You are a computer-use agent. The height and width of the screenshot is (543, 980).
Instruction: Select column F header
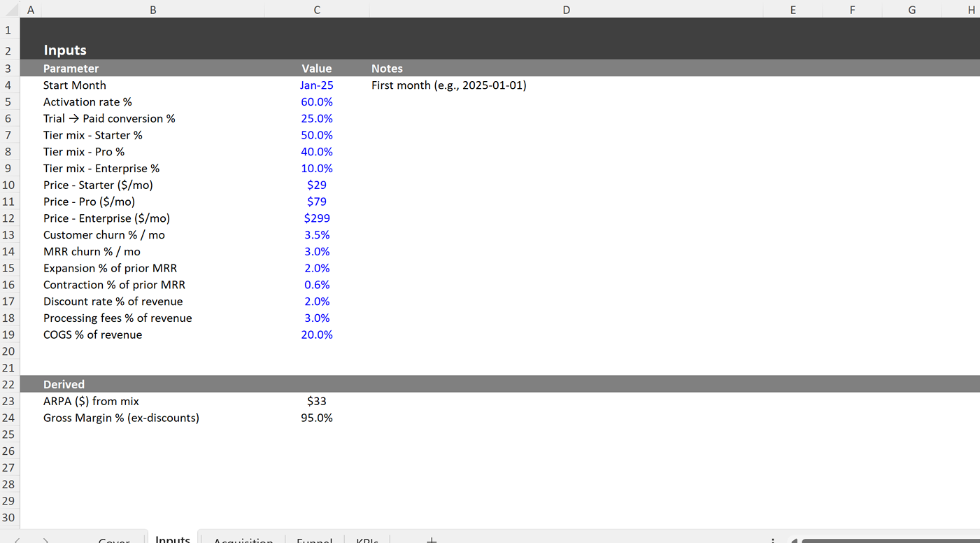[x=852, y=9]
